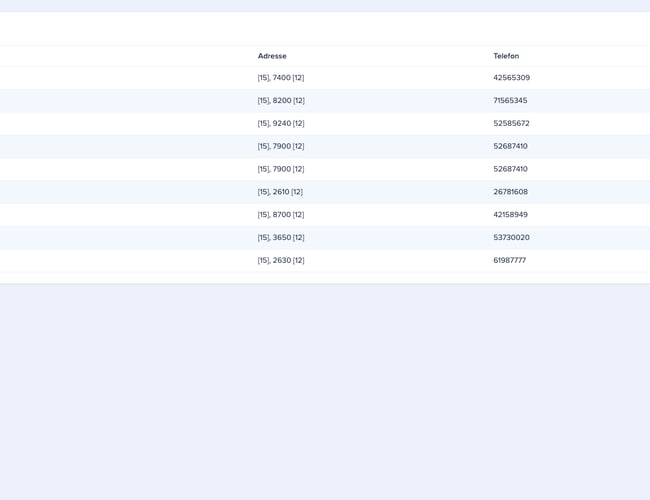Click address cell containing 8700

pyautogui.click(x=281, y=215)
